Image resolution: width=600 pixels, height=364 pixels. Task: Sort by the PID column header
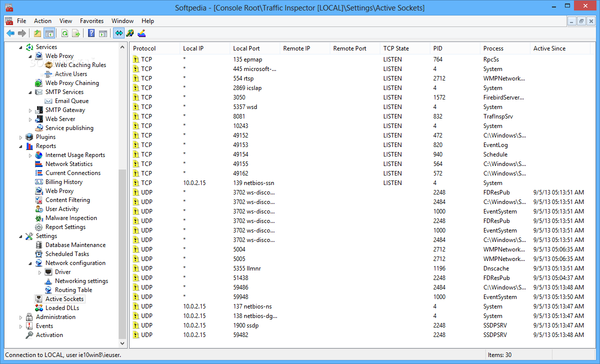(x=455, y=48)
